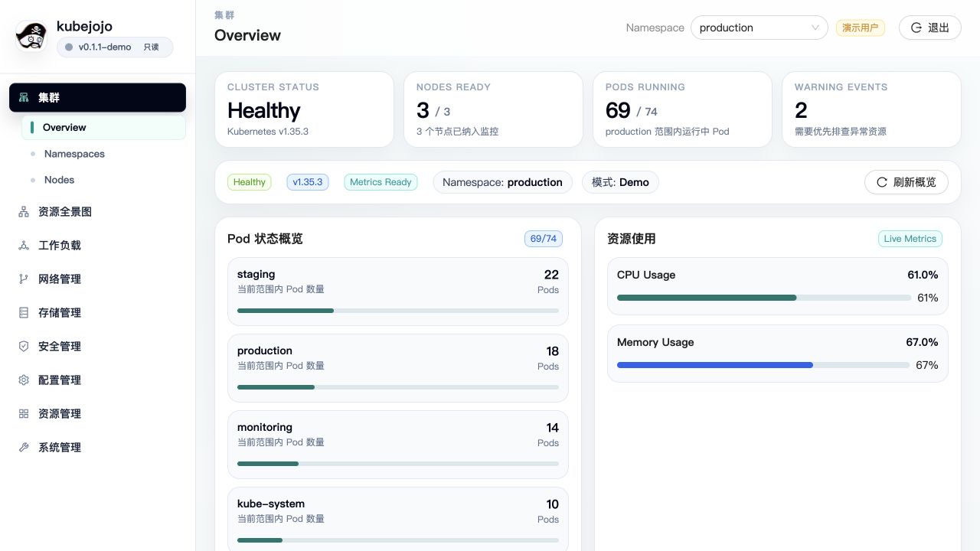Open the Namespace production dropdown
The width and height of the screenshot is (980, 551).
759,28
